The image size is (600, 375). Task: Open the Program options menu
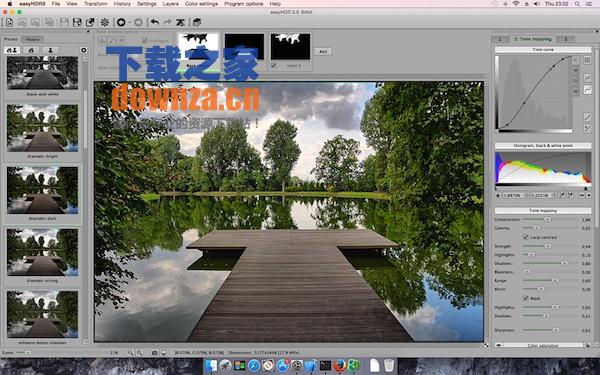[x=244, y=3]
